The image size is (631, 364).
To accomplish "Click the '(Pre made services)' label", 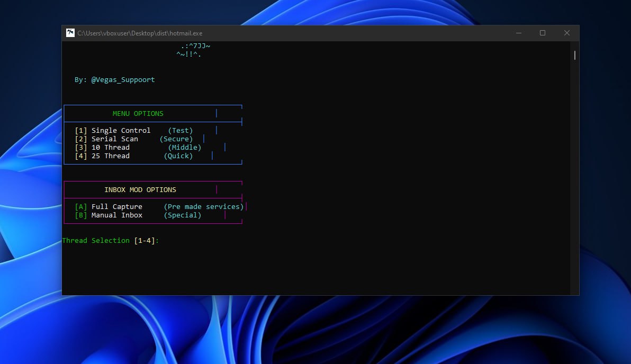I will click(x=204, y=207).
